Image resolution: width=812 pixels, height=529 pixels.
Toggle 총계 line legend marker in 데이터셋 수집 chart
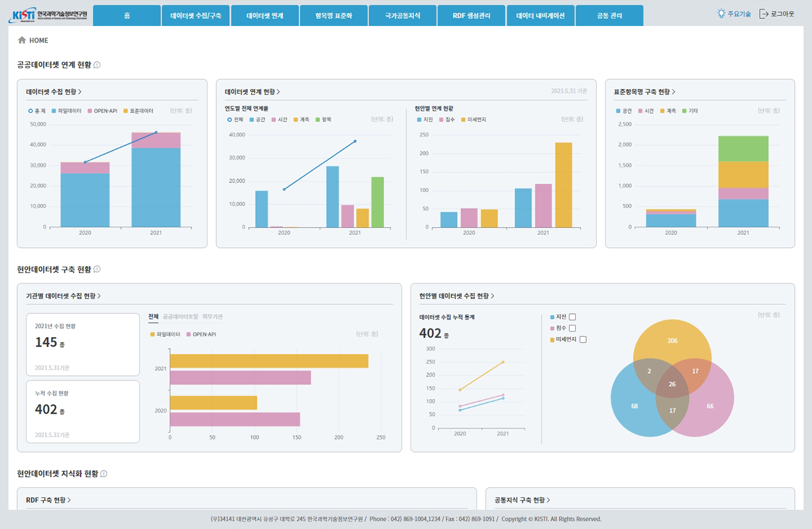[30, 111]
